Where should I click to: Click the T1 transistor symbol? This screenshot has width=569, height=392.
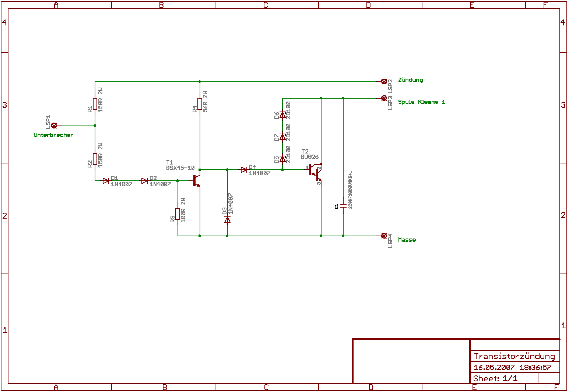197,181
